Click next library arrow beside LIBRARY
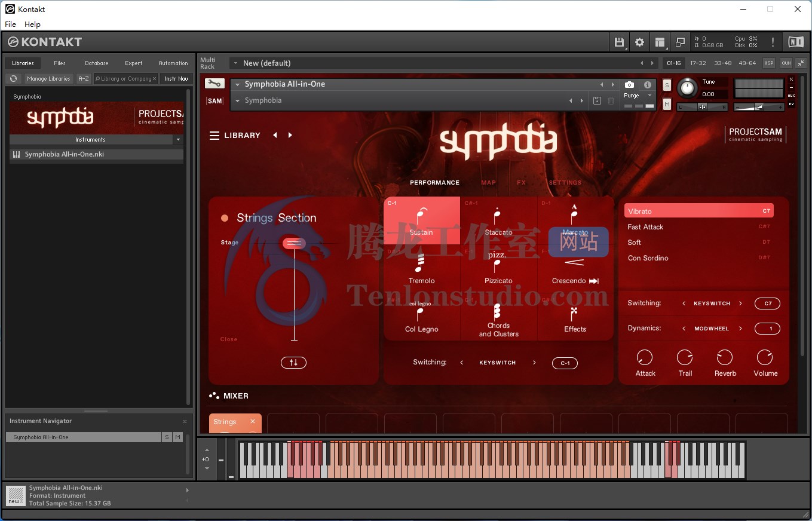812x521 pixels. point(290,136)
